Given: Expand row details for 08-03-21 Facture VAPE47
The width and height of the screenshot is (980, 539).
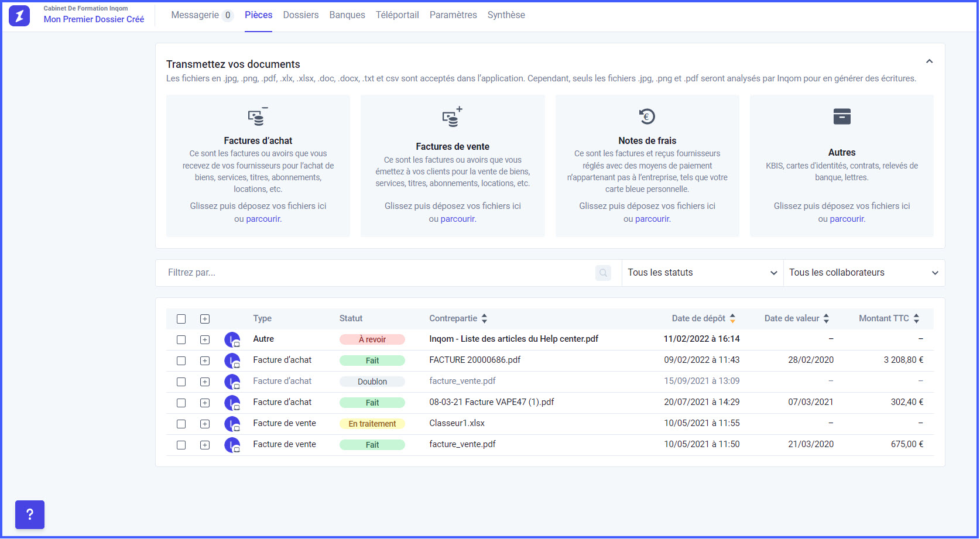Looking at the screenshot, I should 205,403.
